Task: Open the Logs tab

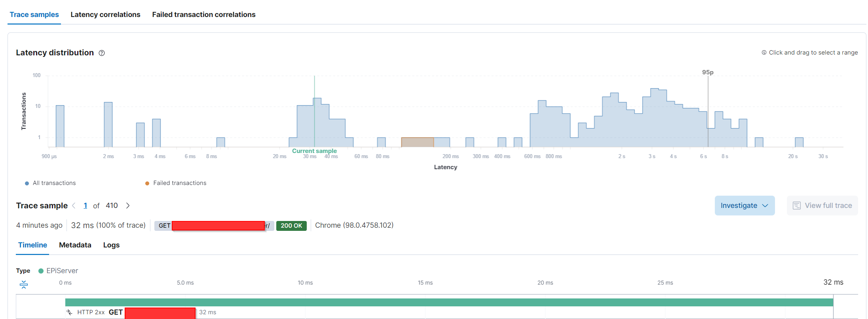Action: coord(111,245)
